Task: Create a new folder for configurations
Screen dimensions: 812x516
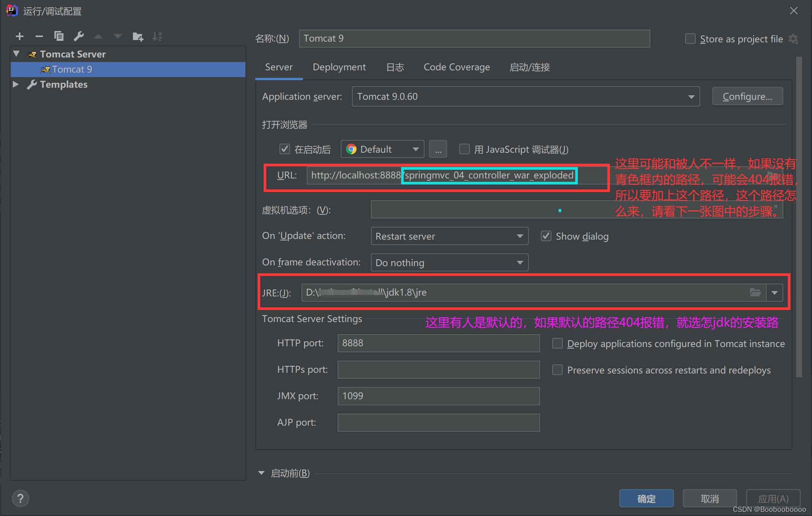Action: (x=138, y=37)
